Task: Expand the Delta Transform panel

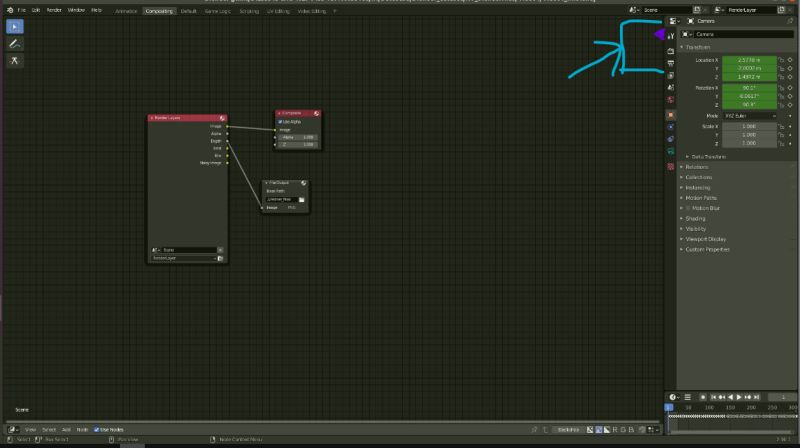Action: pyautogui.click(x=708, y=157)
